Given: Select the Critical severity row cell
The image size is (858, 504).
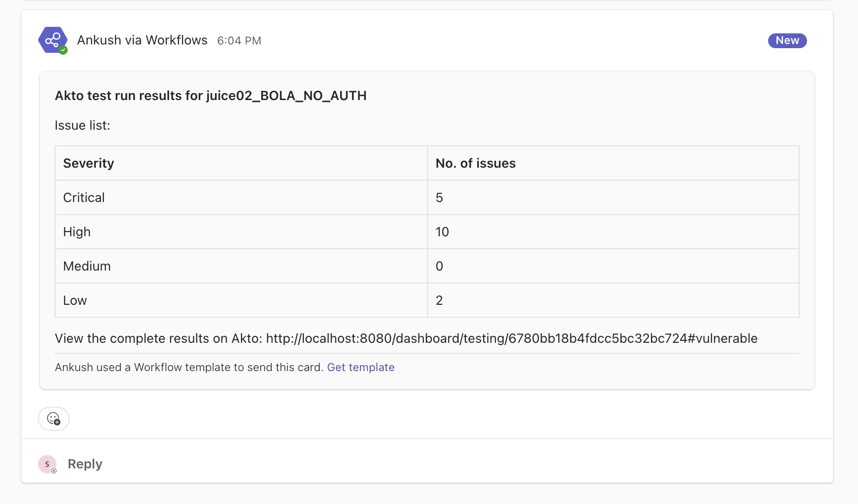Looking at the screenshot, I should point(84,197).
